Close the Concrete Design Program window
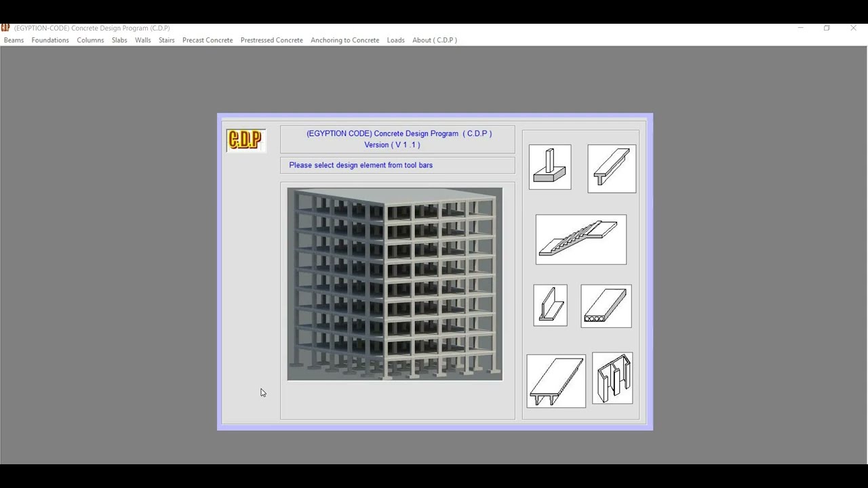Image resolution: width=868 pixels, height=488 pixels. click(853, 28)
